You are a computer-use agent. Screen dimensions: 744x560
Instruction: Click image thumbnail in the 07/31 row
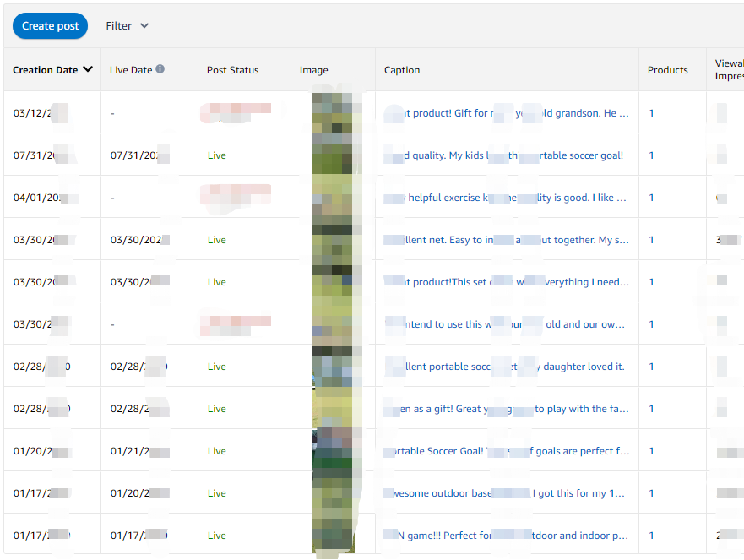point(333,155)
